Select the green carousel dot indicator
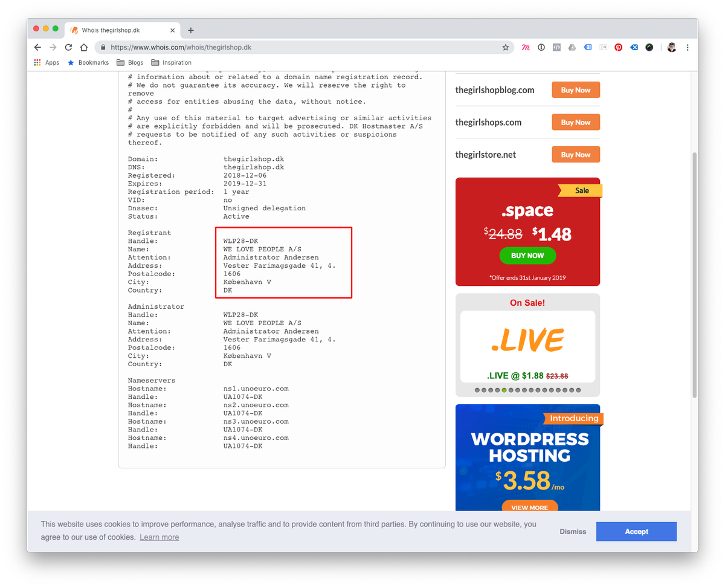 click(504, 390)
